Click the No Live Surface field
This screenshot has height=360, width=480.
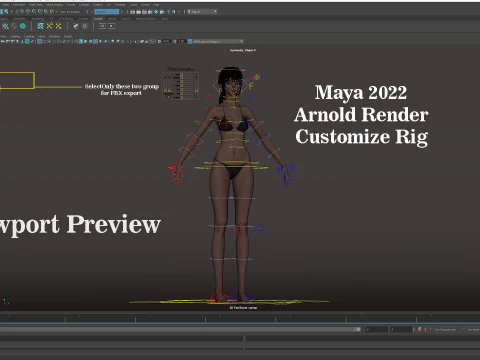pos(71,12)
